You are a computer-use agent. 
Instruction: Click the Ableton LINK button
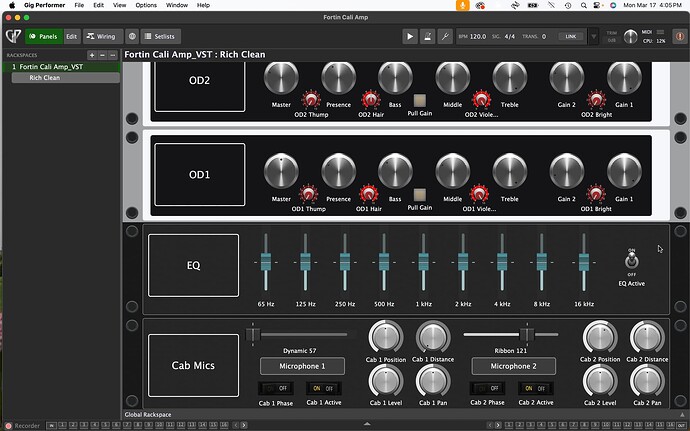[x=571, y=37]
